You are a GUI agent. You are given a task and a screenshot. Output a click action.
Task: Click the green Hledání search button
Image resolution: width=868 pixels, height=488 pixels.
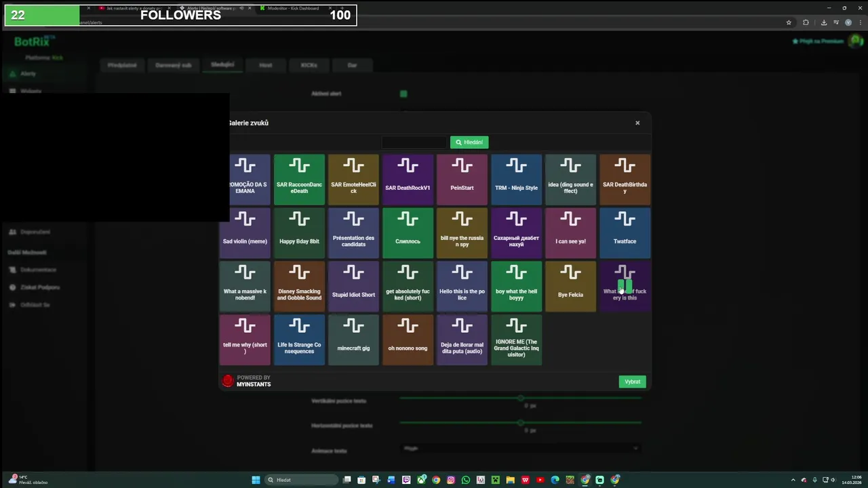click(469, 142)
